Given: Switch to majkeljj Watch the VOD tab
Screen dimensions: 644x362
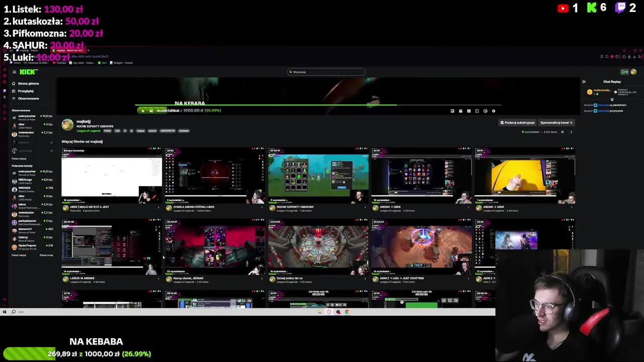Looking at the screenshot, I should pos(68,50).
